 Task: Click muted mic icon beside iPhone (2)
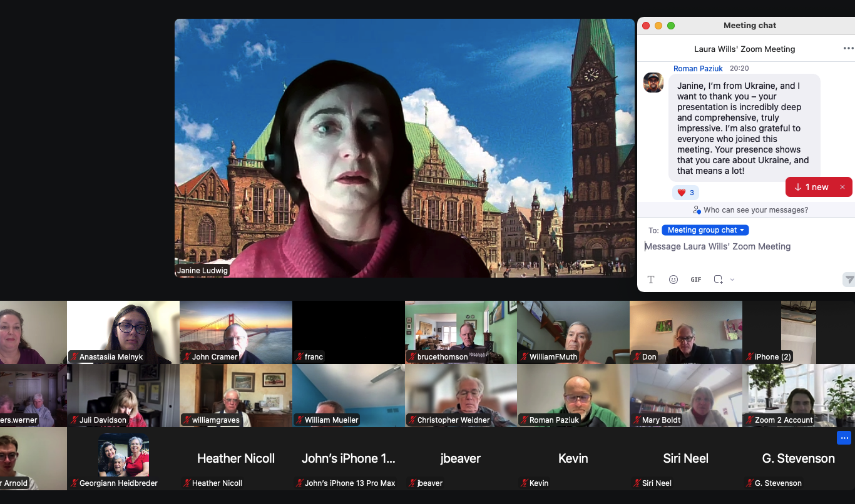[x=749, y=357]
